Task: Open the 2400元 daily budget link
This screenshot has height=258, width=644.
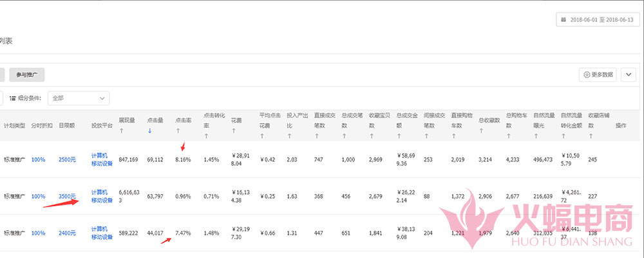Action: coord(67,233)
